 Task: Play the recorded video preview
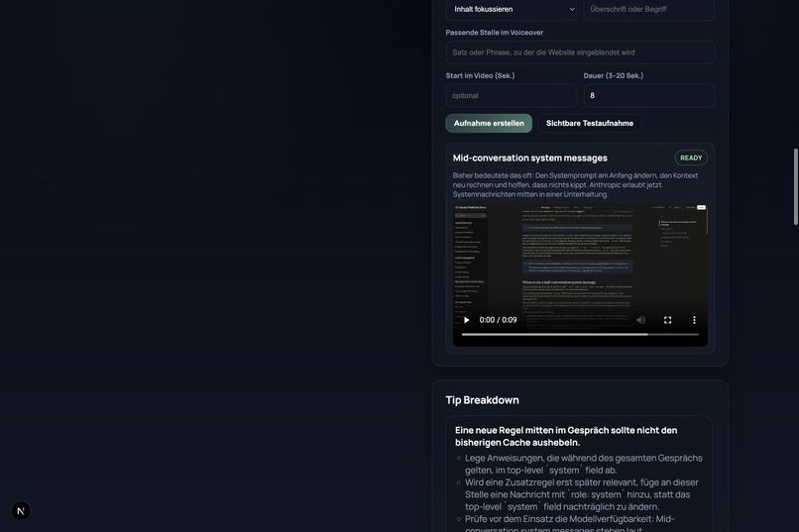(x=466, y=320)
